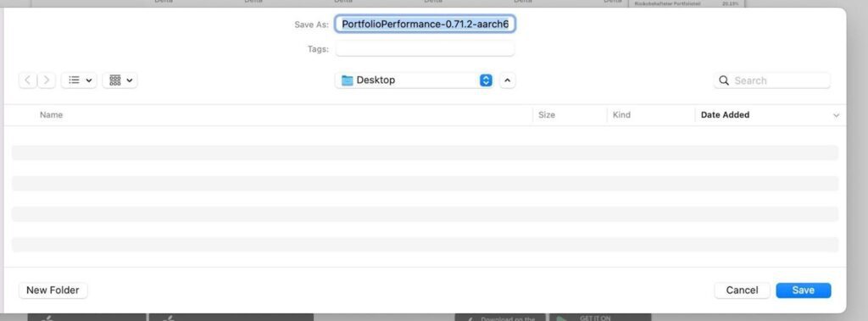Cancel the save dialog
The width and height of the screenshot is (868, 321).
[742, 290]
